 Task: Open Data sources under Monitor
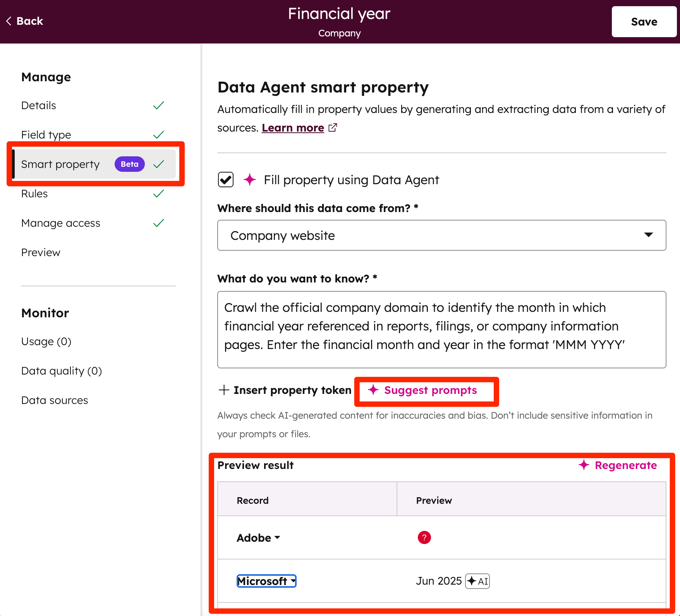coord(55,400)
